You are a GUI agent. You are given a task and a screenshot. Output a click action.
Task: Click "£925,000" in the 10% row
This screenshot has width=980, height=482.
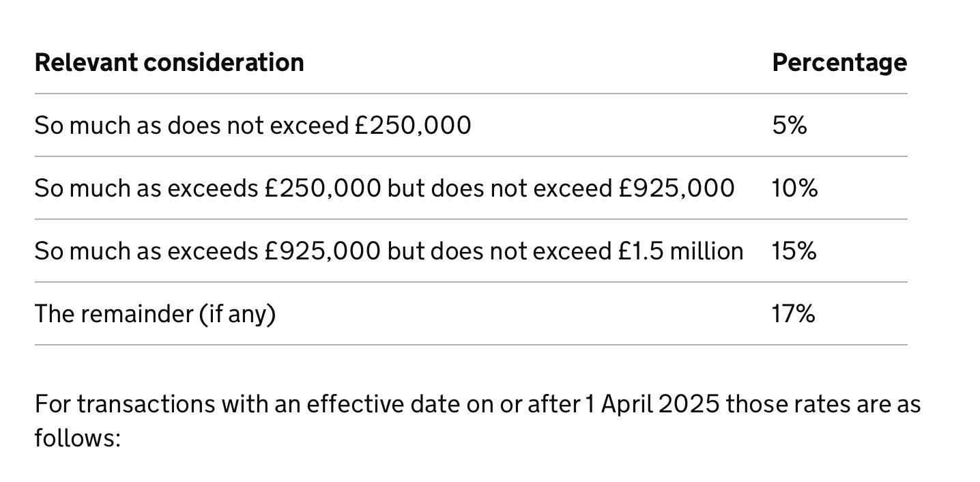676,188
